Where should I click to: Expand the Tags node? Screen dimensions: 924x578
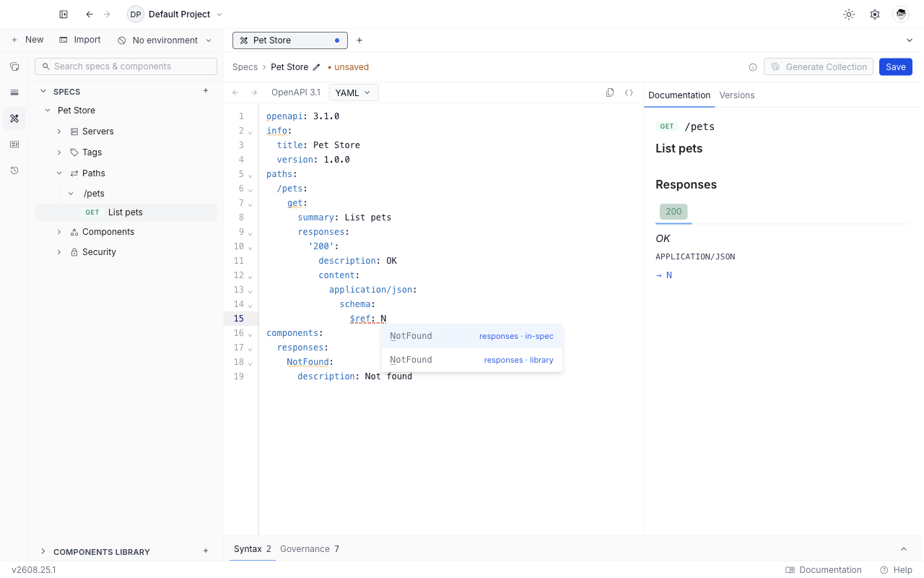59,152
